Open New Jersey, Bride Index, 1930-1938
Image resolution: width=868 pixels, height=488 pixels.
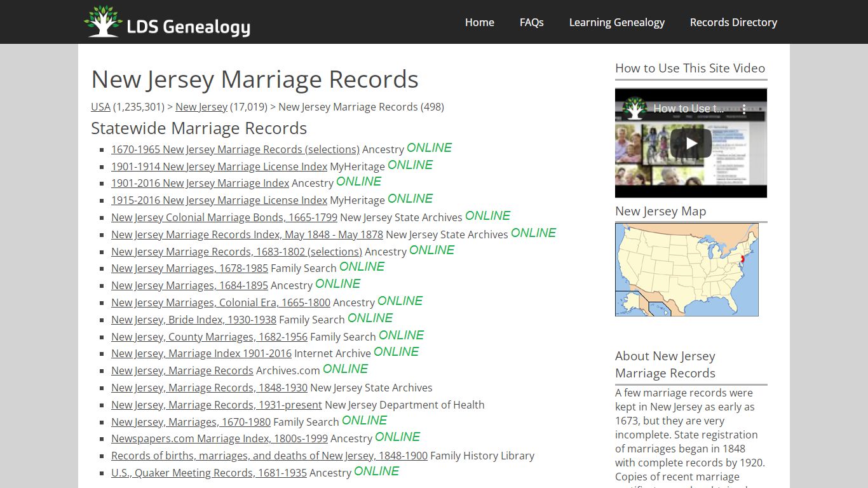194,320
